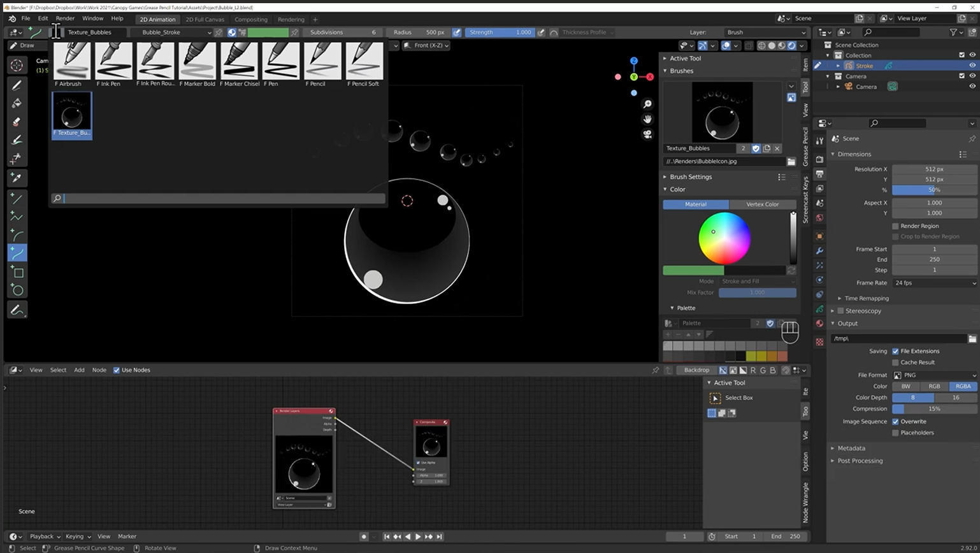The image size is (980, 553).
Task: Open the Render menu
Action: [65, 18]
